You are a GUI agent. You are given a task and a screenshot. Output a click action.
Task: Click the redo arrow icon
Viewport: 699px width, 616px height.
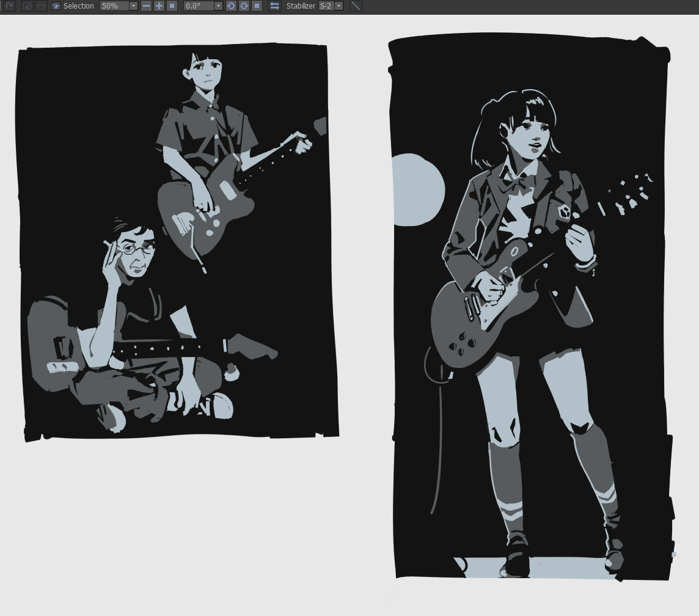click(x=9, y=5)
